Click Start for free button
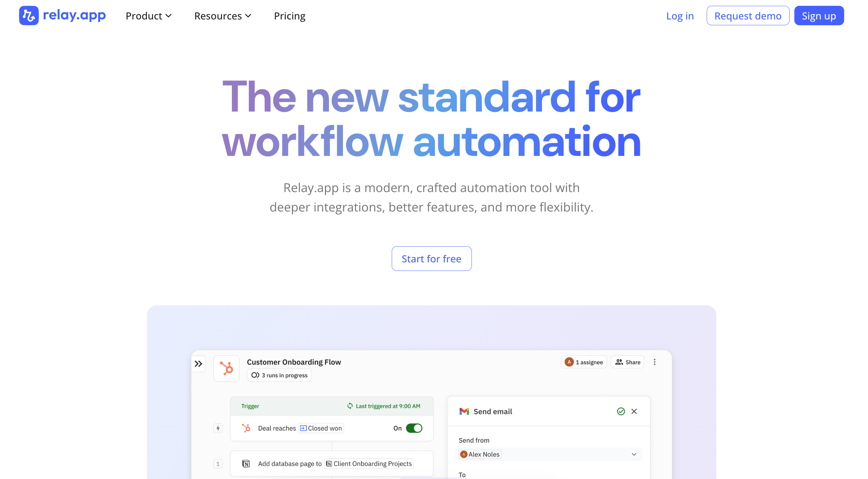 (x=431, y=259)
